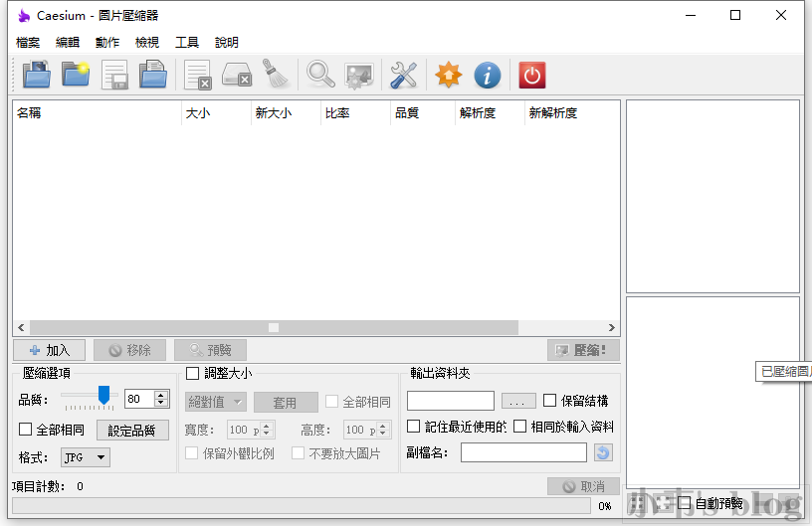Enable the 自動預覽 checkbox
The width and height of the screenshot is (812, 526).
coord(684,502)
